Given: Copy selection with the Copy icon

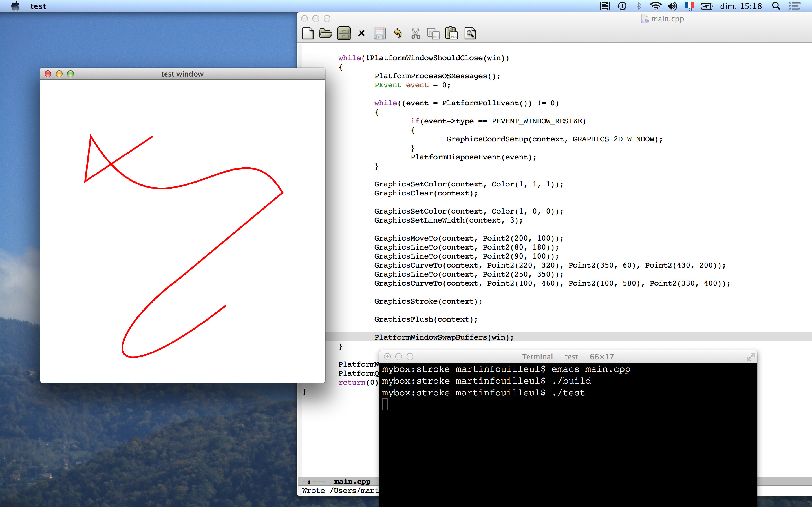Looking at the screenshot, I should [434, 34].
